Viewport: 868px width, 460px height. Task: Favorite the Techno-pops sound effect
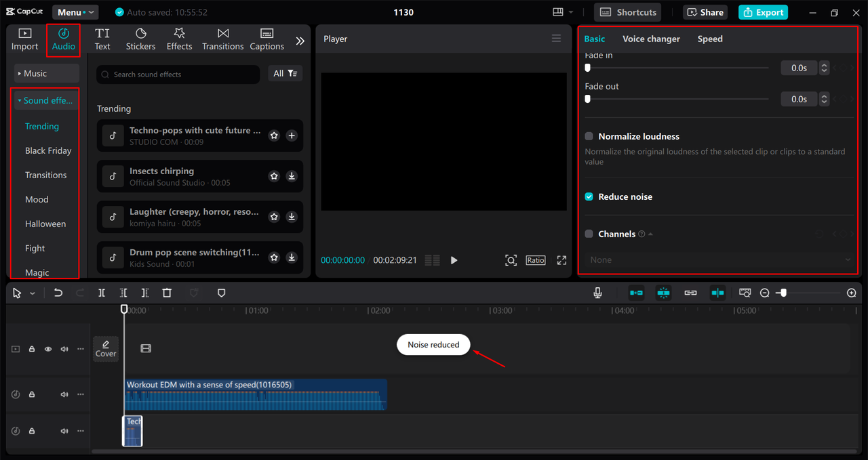274,135
